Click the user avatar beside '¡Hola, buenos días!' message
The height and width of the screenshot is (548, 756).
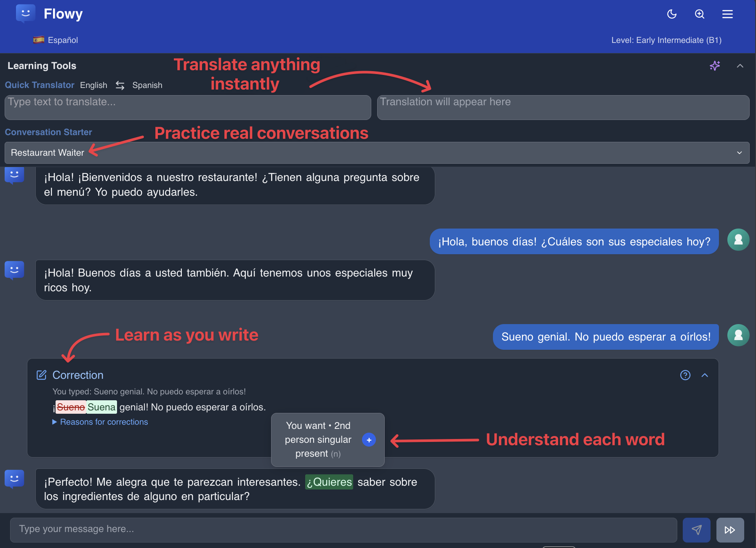click(x=738, y=239)
